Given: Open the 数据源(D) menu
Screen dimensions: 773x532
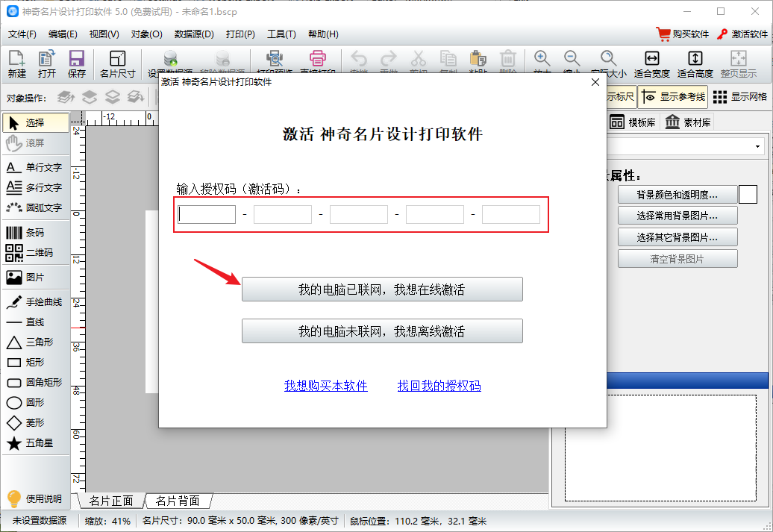Looking at the screenshot, I should point(194,34).
